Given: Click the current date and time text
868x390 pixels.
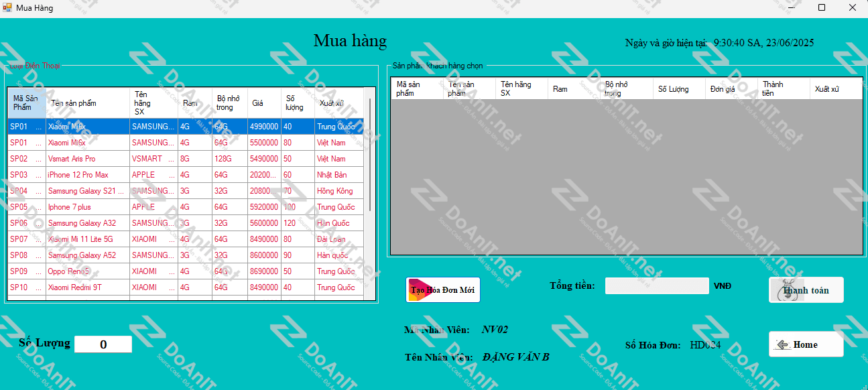Looking at the screenshot, I should (764, 43).
